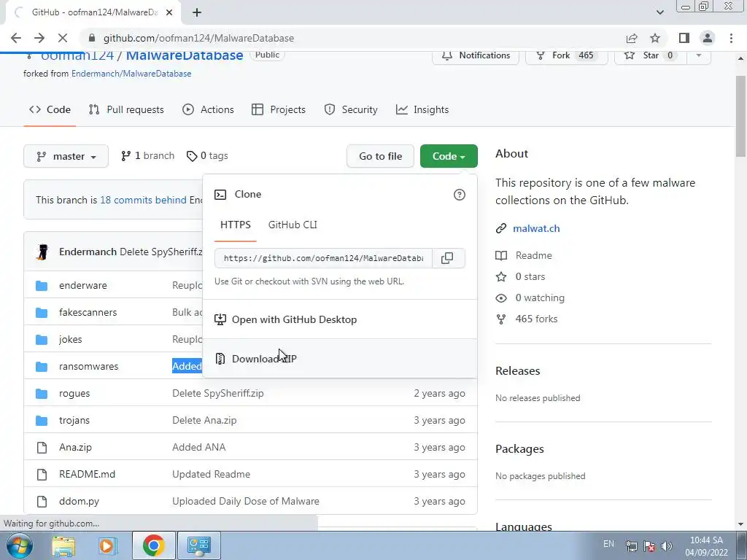
Task: Open the 18 commits behind link
Action: (x=143, y=200)
